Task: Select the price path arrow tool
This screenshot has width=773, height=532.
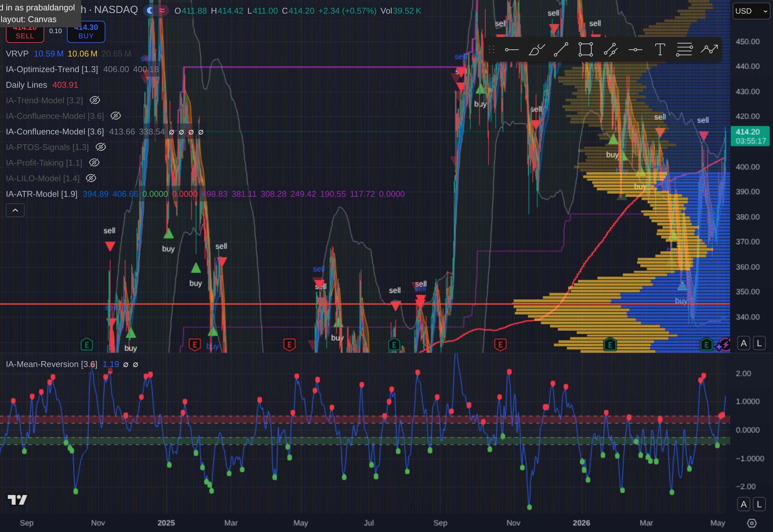Action: pyautogui.click(x=709, y=49)
